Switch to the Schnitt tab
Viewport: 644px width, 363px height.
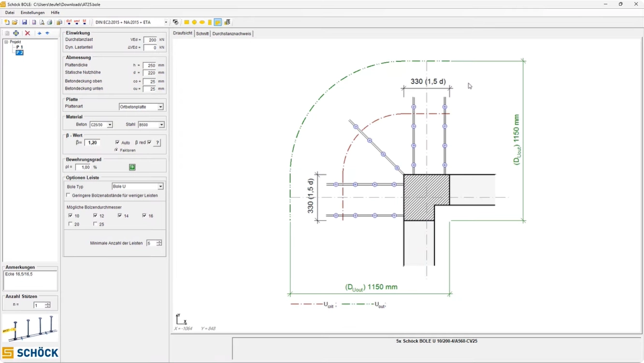pos(202,34)
